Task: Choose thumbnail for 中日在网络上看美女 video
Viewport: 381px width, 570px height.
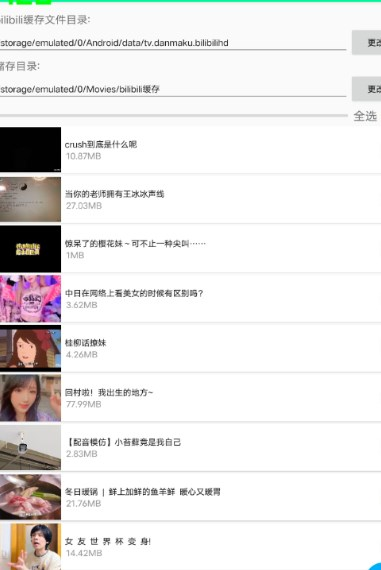Action: point(31,299)
